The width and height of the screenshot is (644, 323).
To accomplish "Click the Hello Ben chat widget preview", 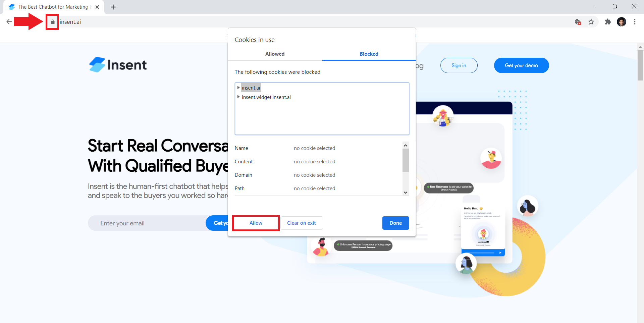I will (483, 230).
